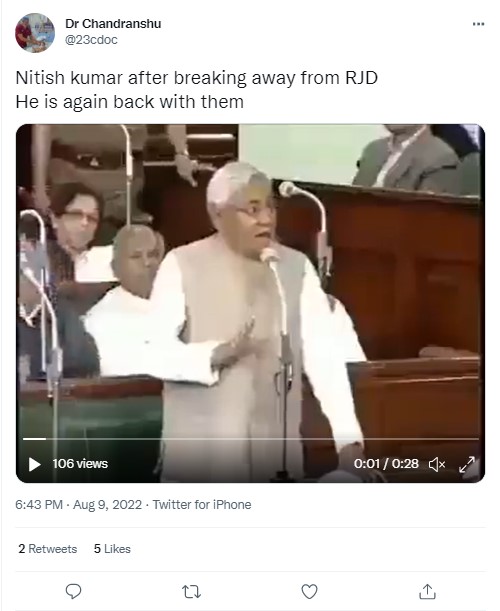Open the @23cdoc handle link

(x=91, y=40)
